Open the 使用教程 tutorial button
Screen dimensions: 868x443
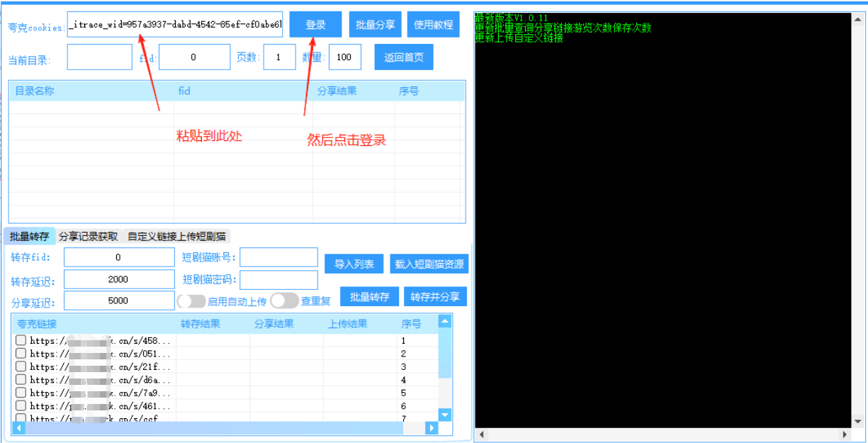tap(434, 25)
